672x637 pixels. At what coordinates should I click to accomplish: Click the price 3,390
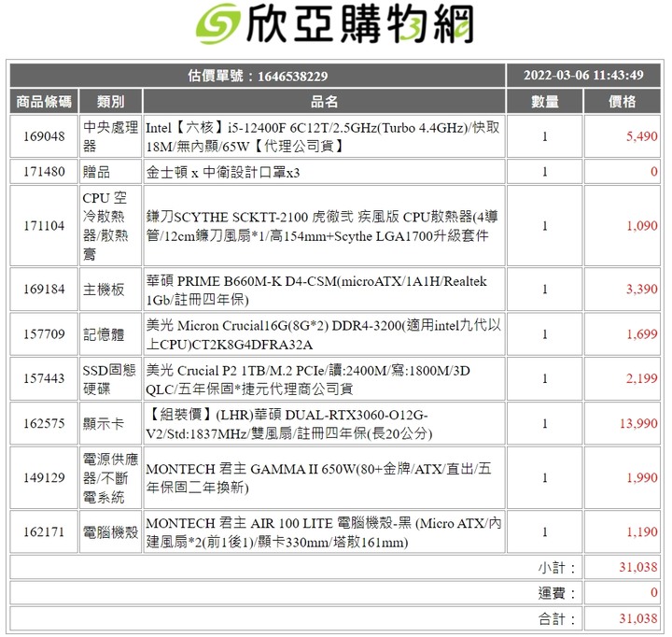point(641,290)
